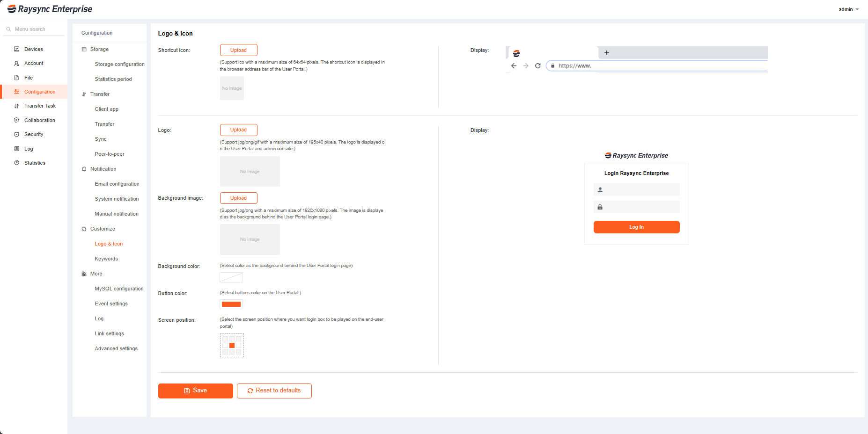
Task: Click the Account person icon
Action: pos(16,63)
